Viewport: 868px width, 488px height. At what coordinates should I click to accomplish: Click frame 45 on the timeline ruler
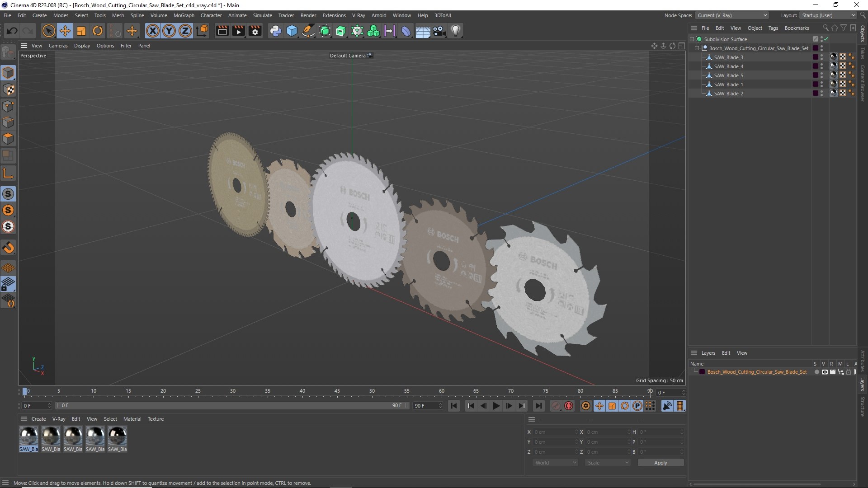click(337, 391)
